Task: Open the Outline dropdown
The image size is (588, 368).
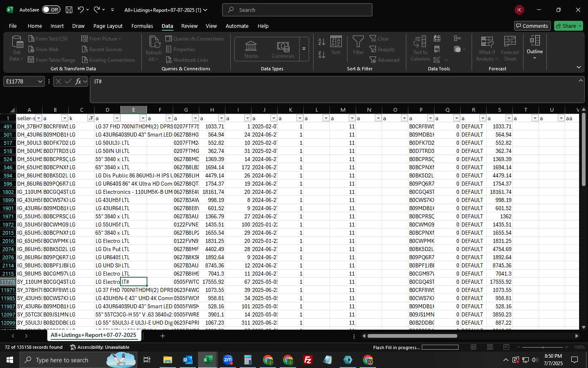Action: pyautogui.click(x=535, y=47)
